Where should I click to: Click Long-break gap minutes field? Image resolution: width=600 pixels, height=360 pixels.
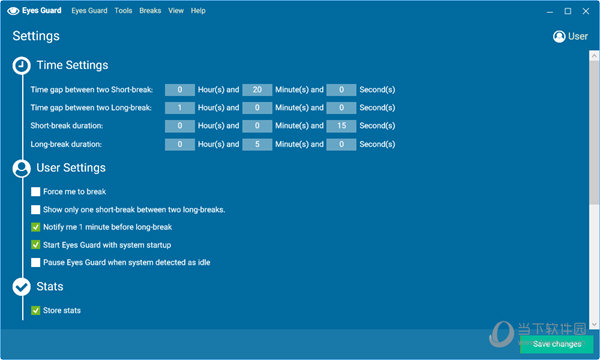tap(257, 108)
